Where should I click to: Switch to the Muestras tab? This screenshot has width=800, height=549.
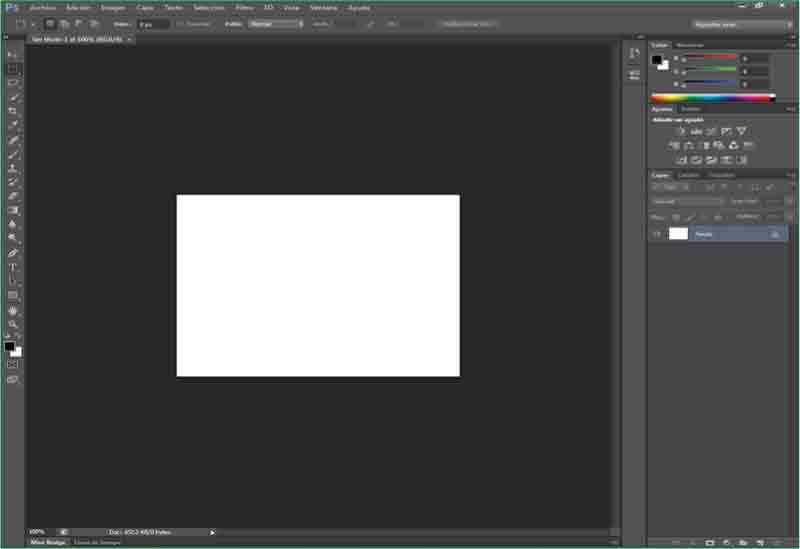[x=690, y=45]
